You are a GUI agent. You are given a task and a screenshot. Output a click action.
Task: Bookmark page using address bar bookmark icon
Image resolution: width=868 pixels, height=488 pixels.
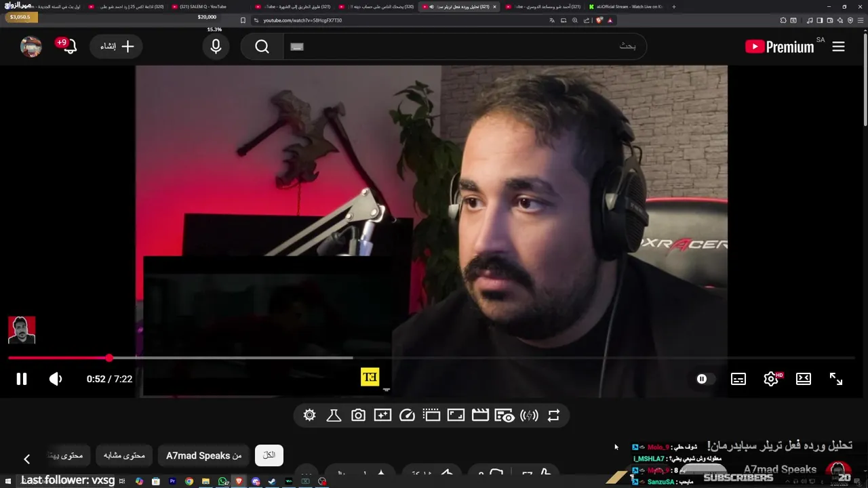[x=243, y=20]
